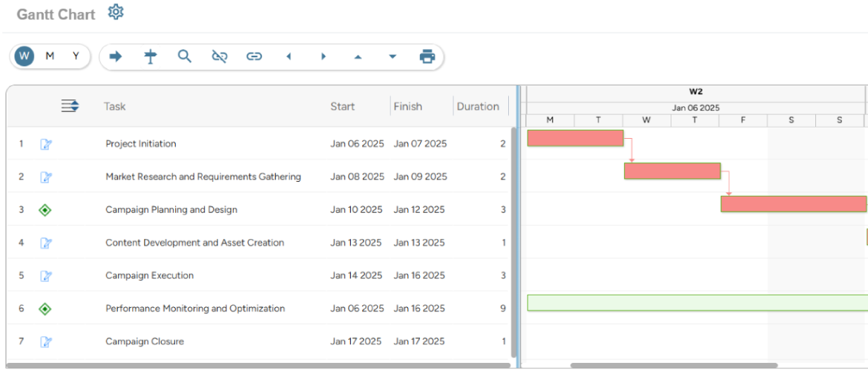The height and width of the screenshot is (371, 868).
Task: Click Finish date Jan 07 2025
Action: [x=420, y=144]
